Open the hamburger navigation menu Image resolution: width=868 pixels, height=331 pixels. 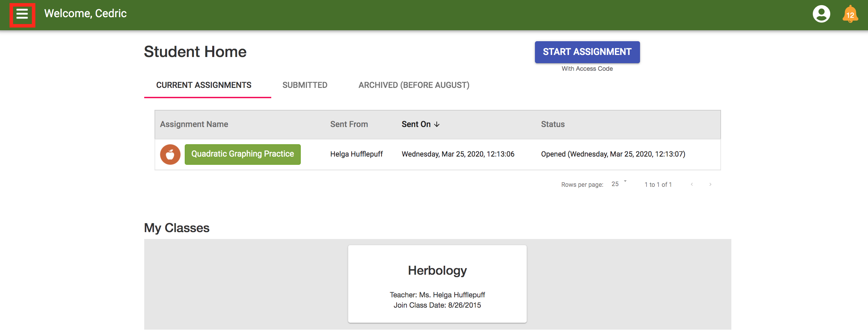click(22, 14)
